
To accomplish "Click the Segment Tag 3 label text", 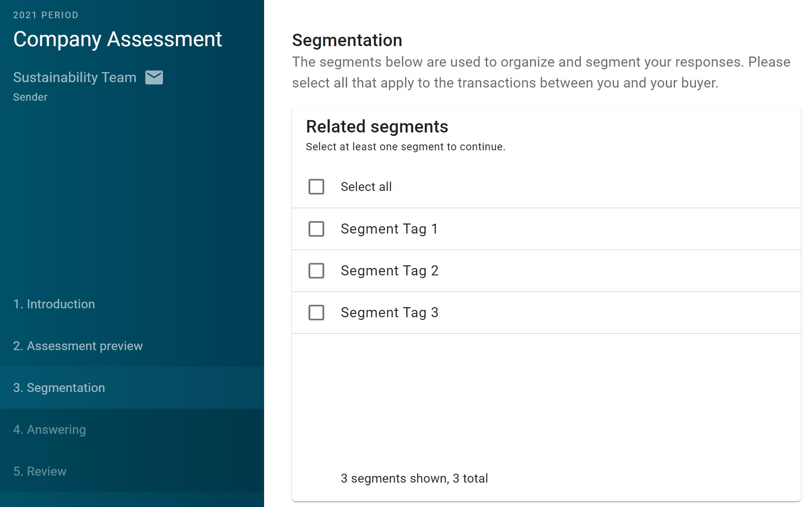I will pos(390,313).
